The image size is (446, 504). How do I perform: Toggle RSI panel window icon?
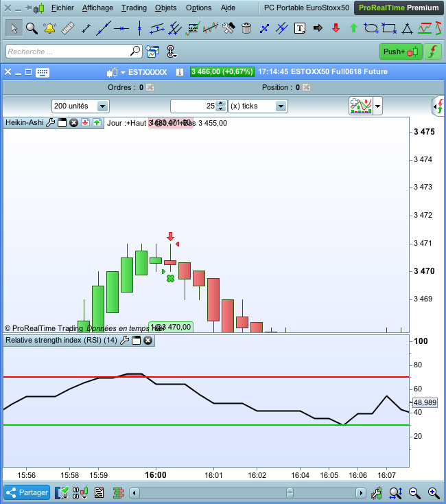tap(136, 341)
